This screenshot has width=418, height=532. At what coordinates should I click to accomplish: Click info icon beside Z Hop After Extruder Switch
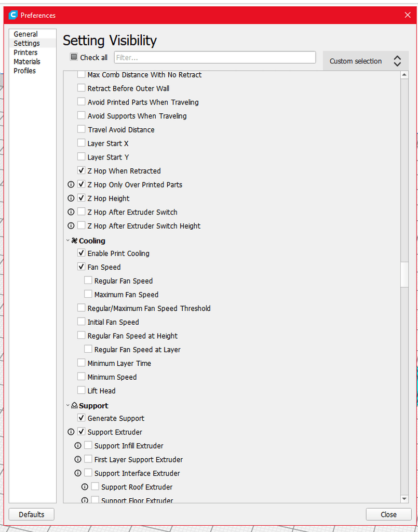tap(71, 212)
